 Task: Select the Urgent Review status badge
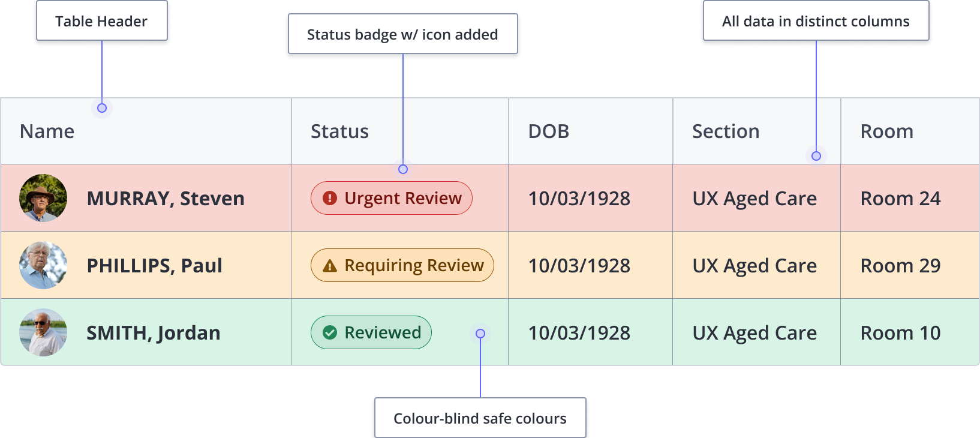point(391,198)
